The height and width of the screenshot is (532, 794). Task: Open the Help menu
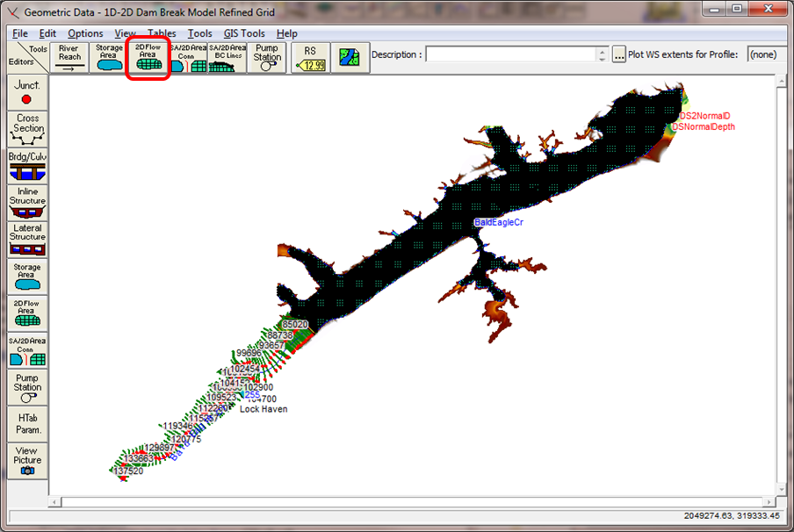pos(286,33)
